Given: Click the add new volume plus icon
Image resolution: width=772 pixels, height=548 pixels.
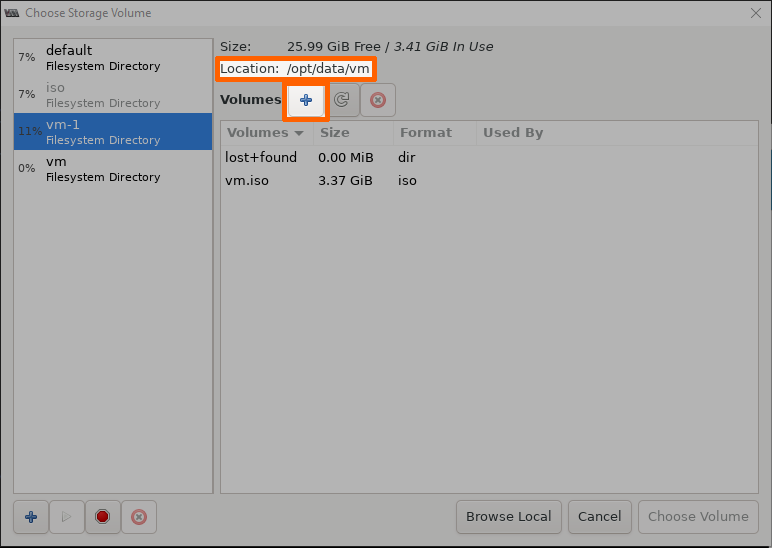Looking at the screenshot, I should [306, 100].
